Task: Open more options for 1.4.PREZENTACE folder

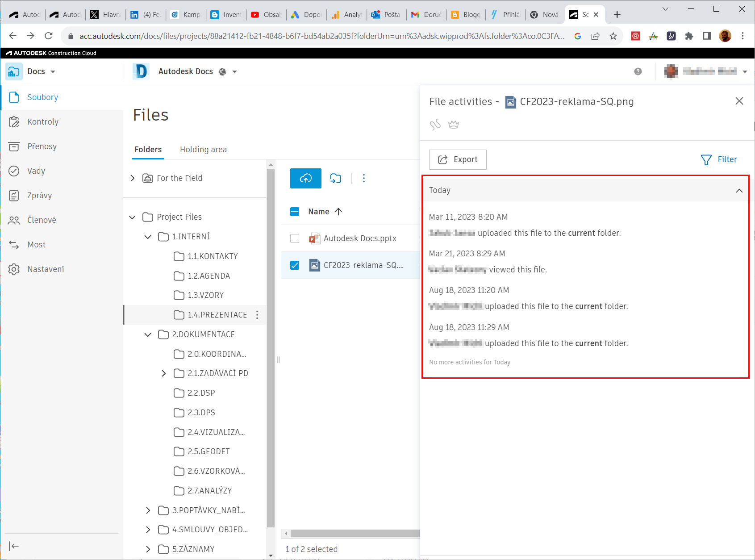Action: tap(257, 315)
